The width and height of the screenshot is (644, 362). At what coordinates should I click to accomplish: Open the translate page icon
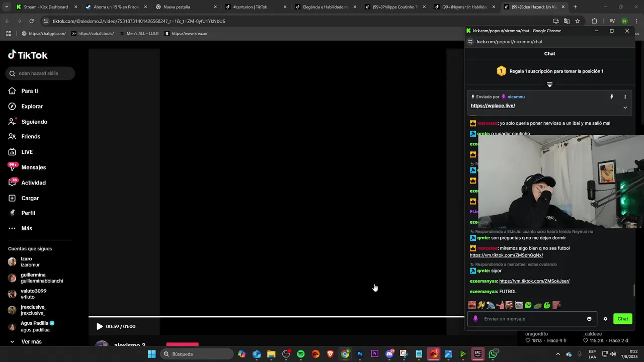[x=567, y=21]
